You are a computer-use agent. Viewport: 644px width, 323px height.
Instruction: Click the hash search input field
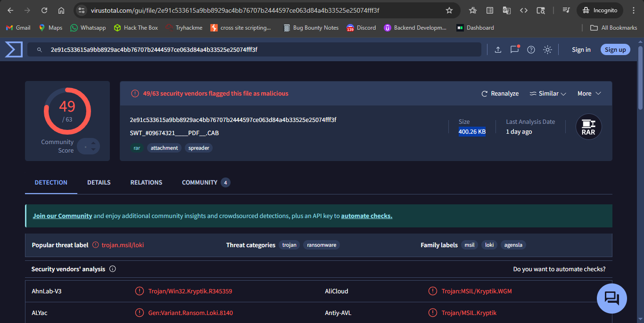click(x=255, y=49)
